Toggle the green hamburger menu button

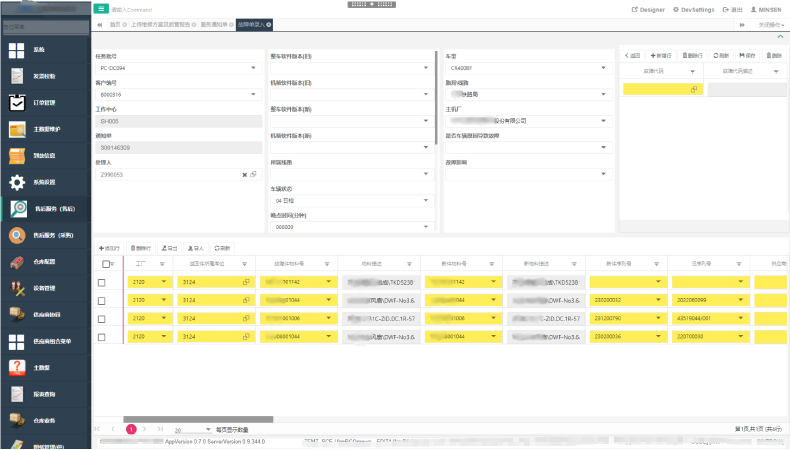pyautogui.click(x=101, y=8)
